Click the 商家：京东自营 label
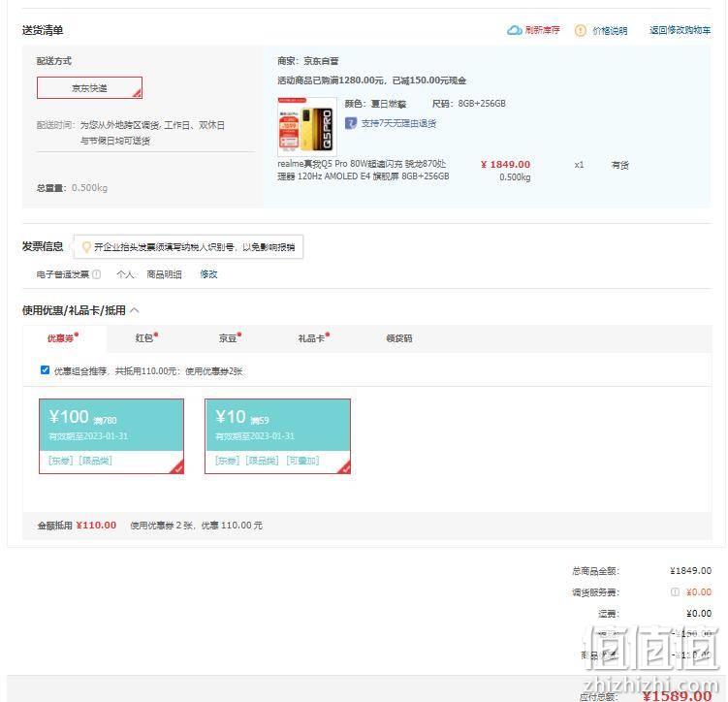The image size is (728, 702). pos(308,61)
